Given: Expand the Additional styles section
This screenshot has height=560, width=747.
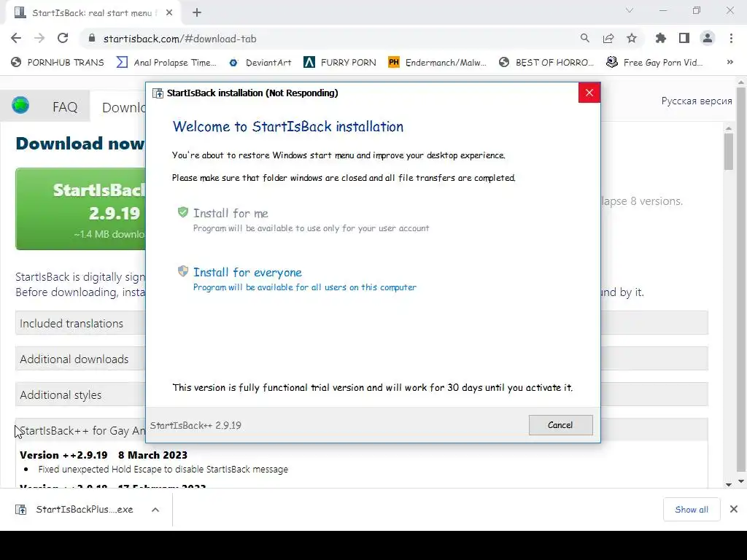Looking at the screenshot, I should 80,394.
